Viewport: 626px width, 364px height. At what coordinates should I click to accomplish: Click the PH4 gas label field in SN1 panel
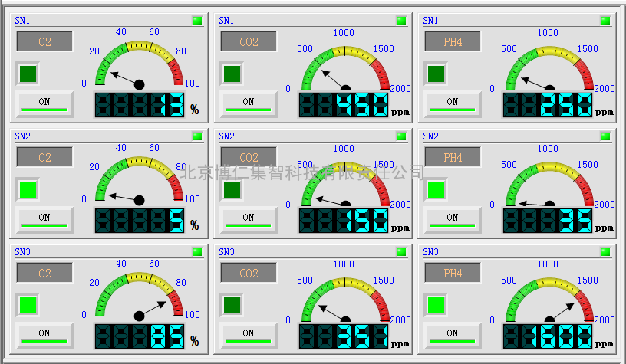(x=453, y=41)
